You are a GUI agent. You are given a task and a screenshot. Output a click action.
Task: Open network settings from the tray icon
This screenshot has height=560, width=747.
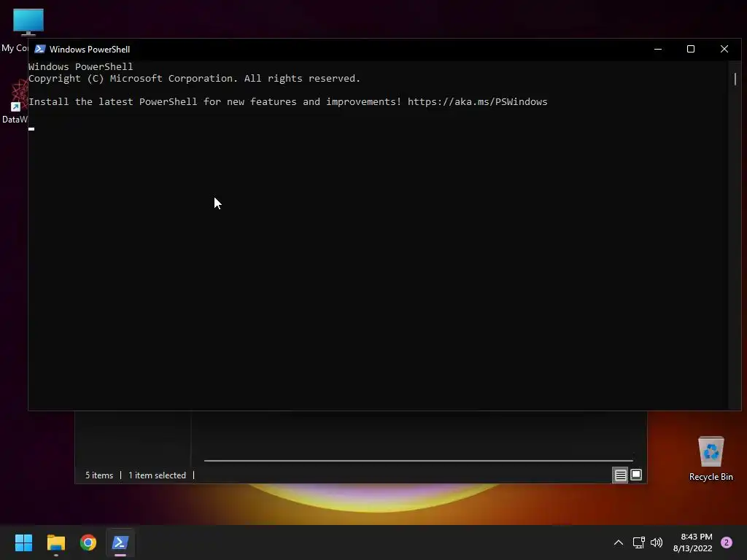coord(638,542)
